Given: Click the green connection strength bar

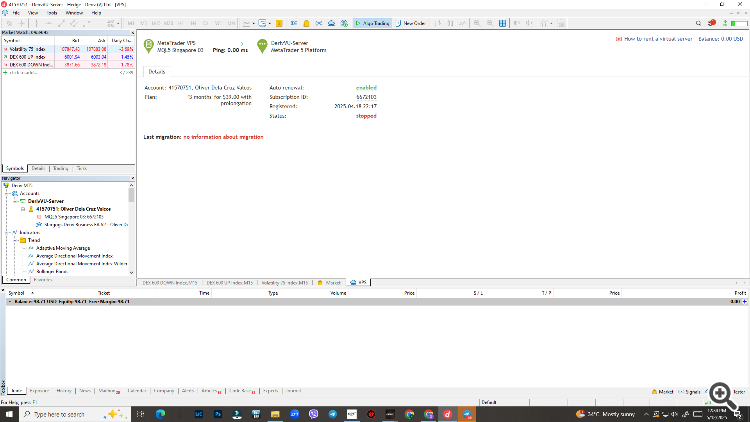Looking at the screenshot, I should 739,23.
